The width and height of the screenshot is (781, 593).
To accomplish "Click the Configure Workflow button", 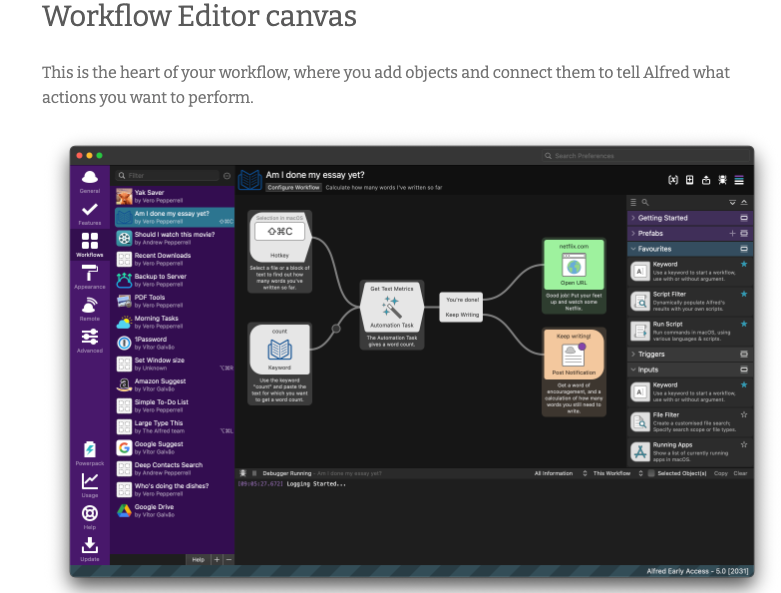I will click(x=293, y=187).
